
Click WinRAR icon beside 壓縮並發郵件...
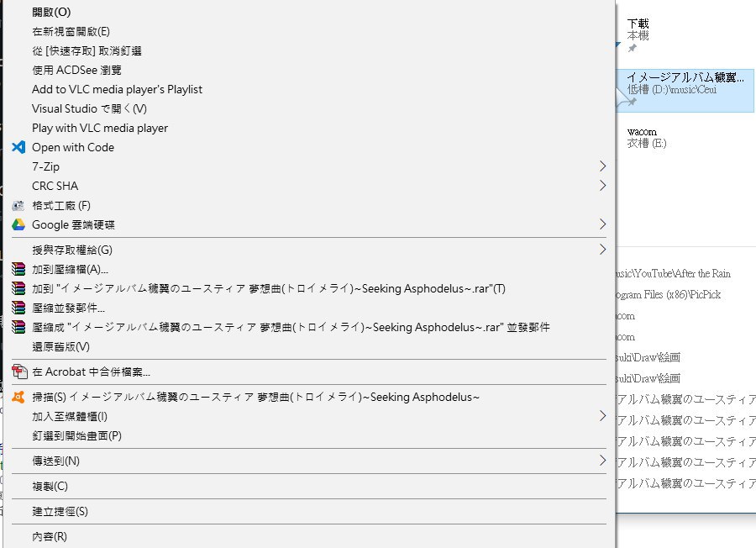point(18,308)
